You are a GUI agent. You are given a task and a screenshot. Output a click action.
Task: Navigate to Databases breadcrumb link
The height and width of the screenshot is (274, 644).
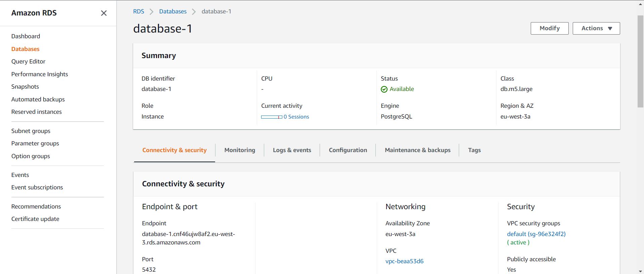[173, 11]
